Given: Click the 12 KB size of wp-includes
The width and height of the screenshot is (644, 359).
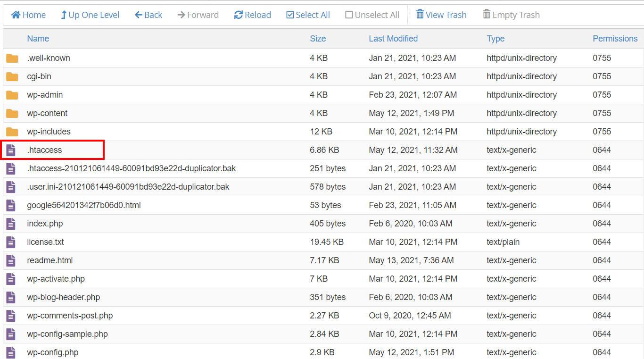Looking at the screenshot, I should pos(321,132).
